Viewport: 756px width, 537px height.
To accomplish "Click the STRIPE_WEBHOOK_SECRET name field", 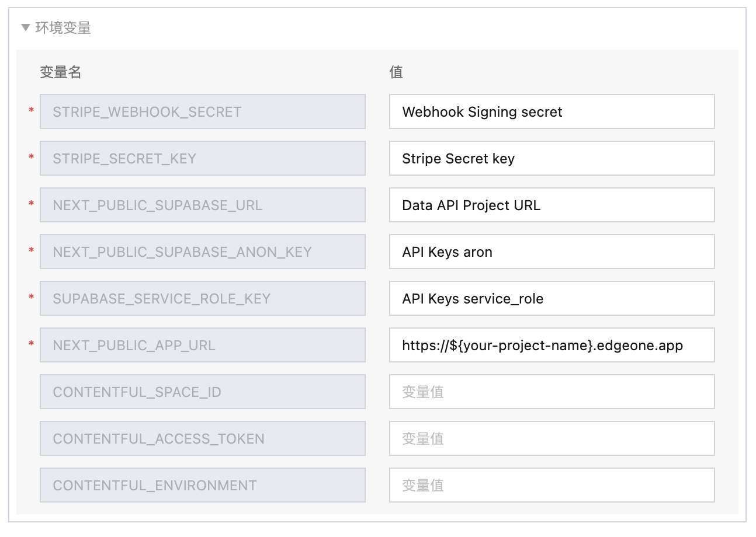I will [202, 111].
